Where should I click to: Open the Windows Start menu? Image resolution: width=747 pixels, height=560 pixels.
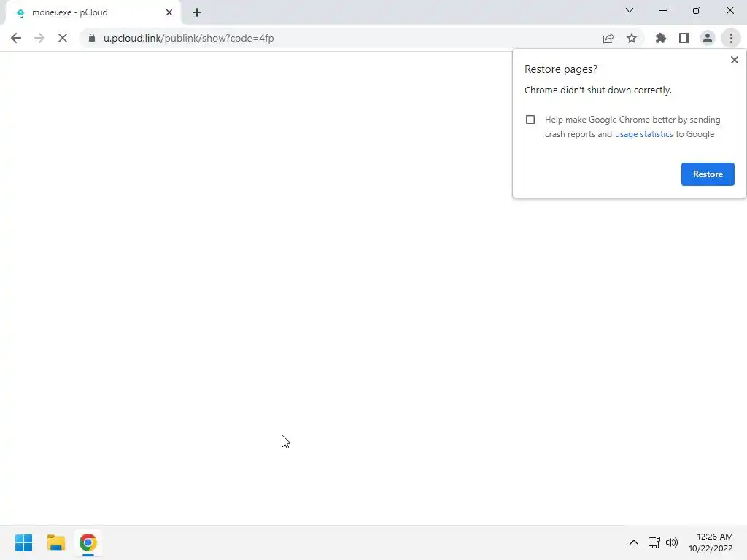pos(24,542)
